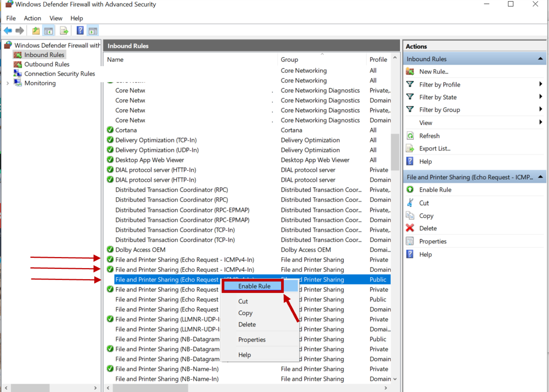
Task: Click the Properties icon in Actions pane
Action: pos(410,241)
